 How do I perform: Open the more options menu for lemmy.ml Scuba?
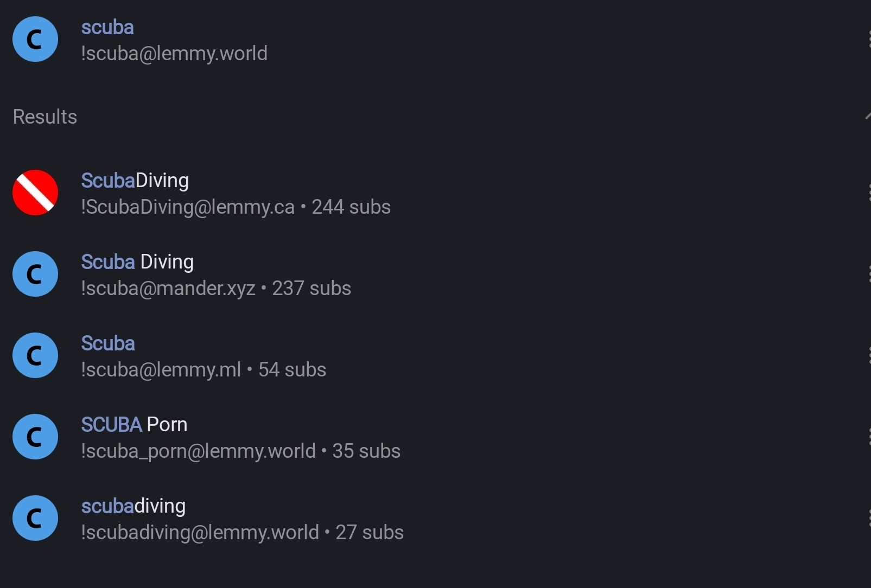[x=868, y=355]
